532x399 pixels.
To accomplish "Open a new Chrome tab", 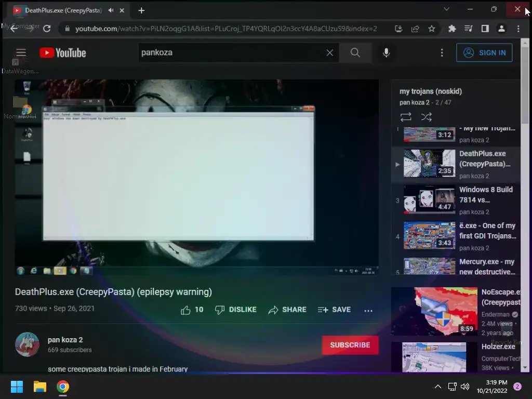I will click(141, 10).
